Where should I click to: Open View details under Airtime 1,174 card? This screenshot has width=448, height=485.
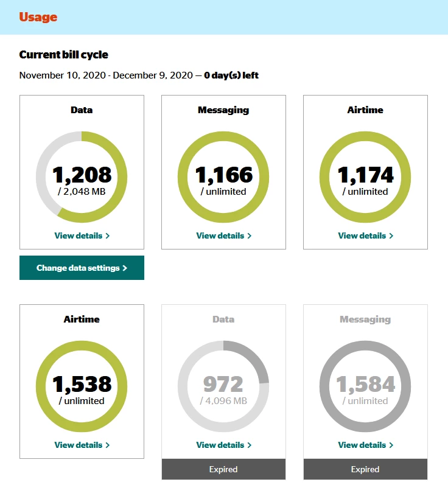pyautogui.click(x=365, y=236)
